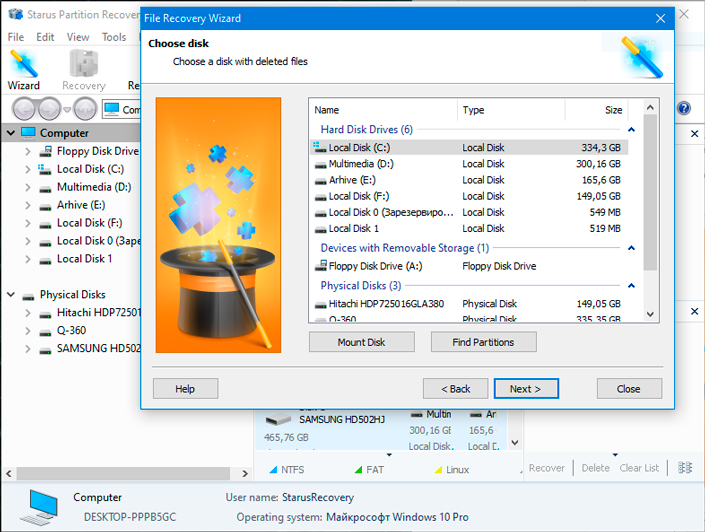Open the File menu

click(x=16, y=37)
